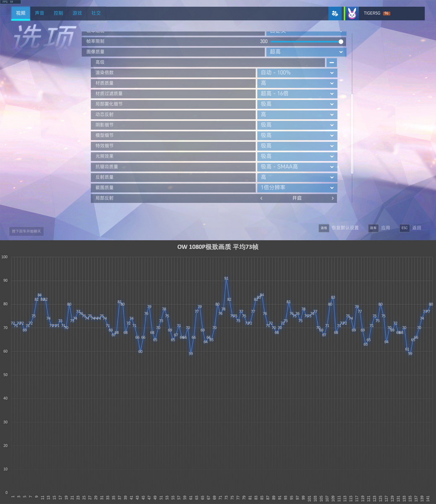Open the 动态反射 dropdown

[297, 115]
